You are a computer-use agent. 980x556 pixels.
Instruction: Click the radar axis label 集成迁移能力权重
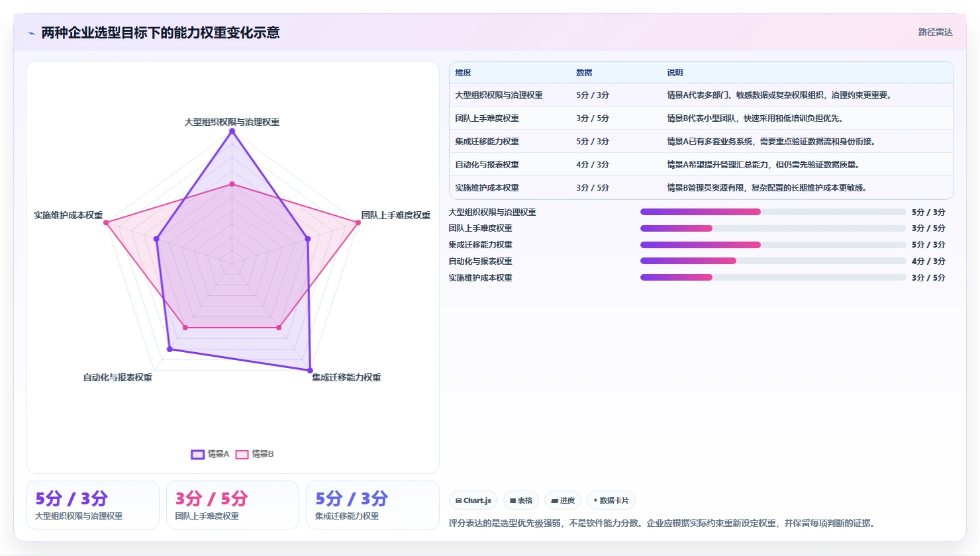[346, 377]
